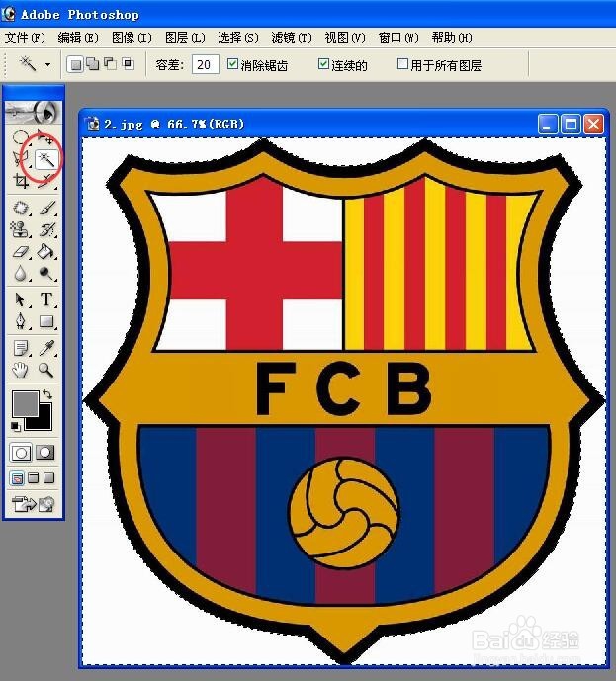This screenshot has height=681, width=616.
Task: Select the Eraser tool
Action: pos(20,251)
